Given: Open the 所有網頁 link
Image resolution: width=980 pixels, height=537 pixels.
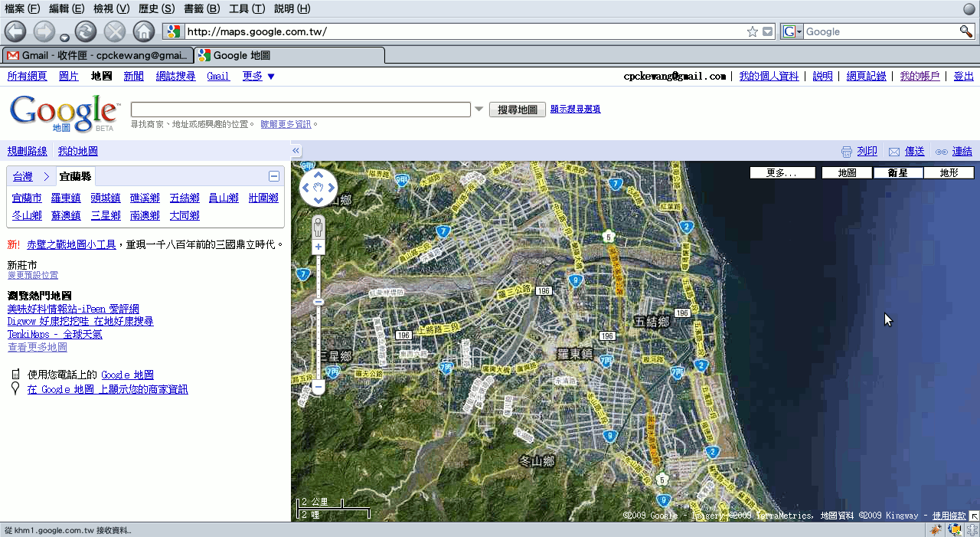Looking at the screenshot, I should 27,76.
